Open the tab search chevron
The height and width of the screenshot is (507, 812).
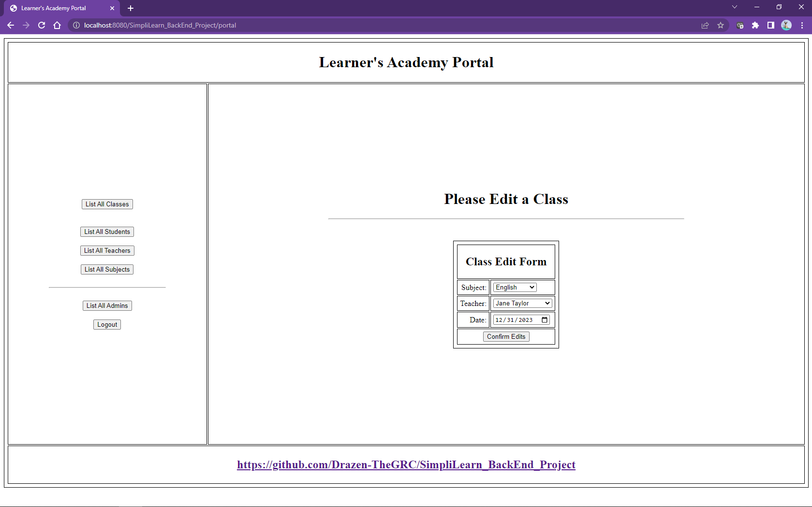click(735, 7)
